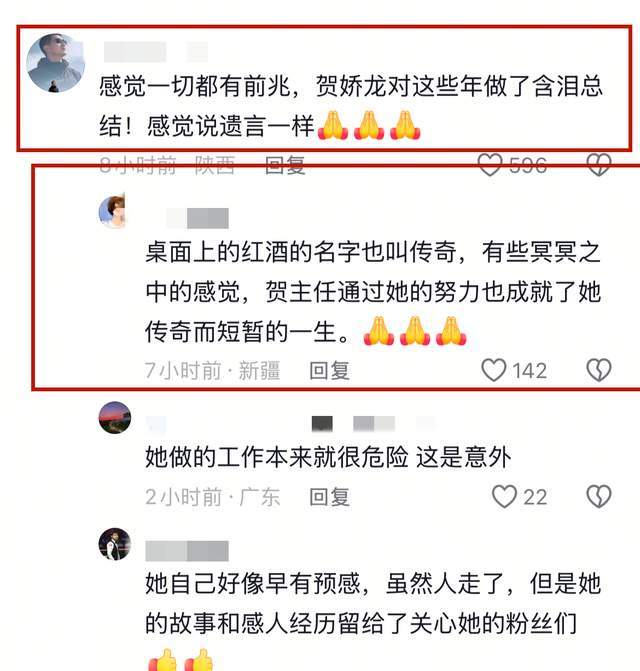Like the comment with 596 likes
Image resolution: width=640 pixels, height=671 pixels.
tap(490, 165)
